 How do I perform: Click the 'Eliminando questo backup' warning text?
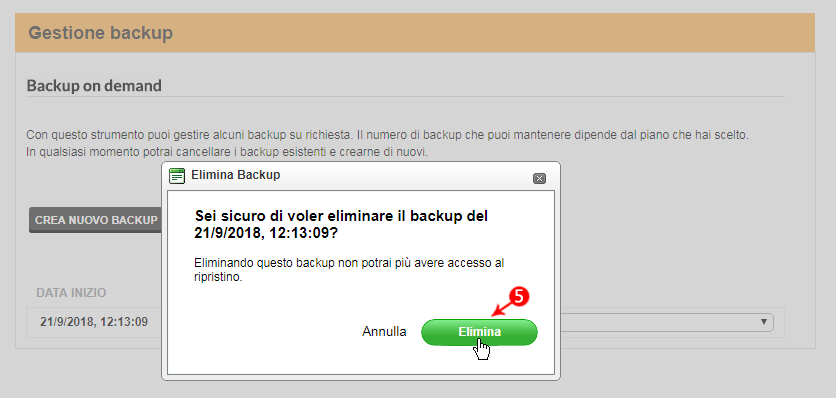349,270
